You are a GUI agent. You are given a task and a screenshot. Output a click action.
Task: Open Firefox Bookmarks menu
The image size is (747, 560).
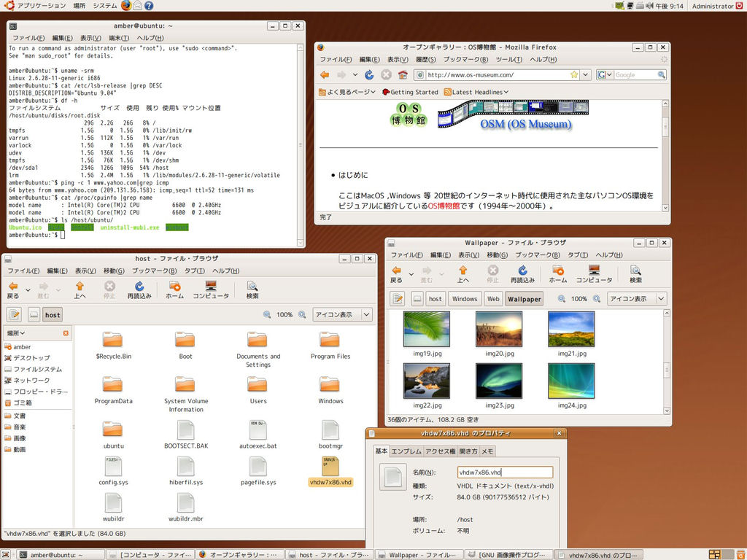point(465,60)
